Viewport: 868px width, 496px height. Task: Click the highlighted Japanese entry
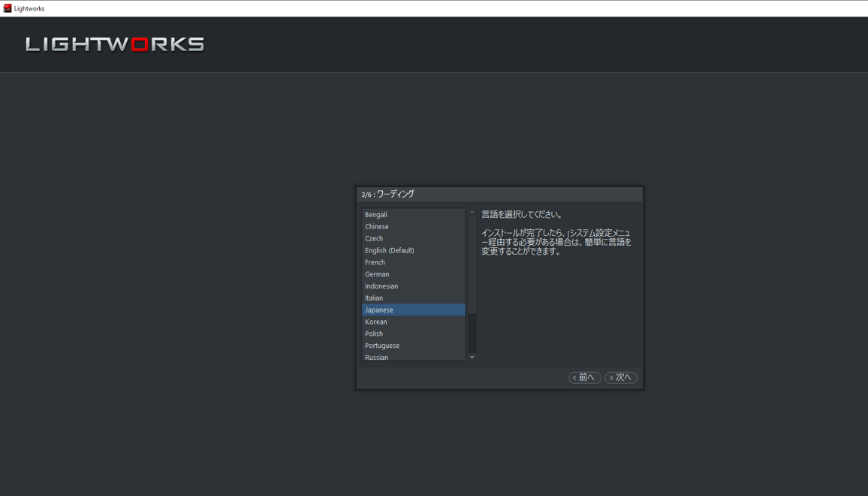(414, 310)
